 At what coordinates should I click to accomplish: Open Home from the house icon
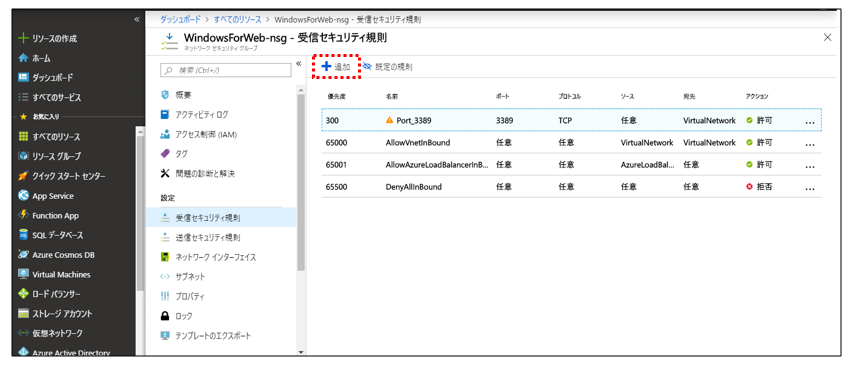tap(23, 58)
